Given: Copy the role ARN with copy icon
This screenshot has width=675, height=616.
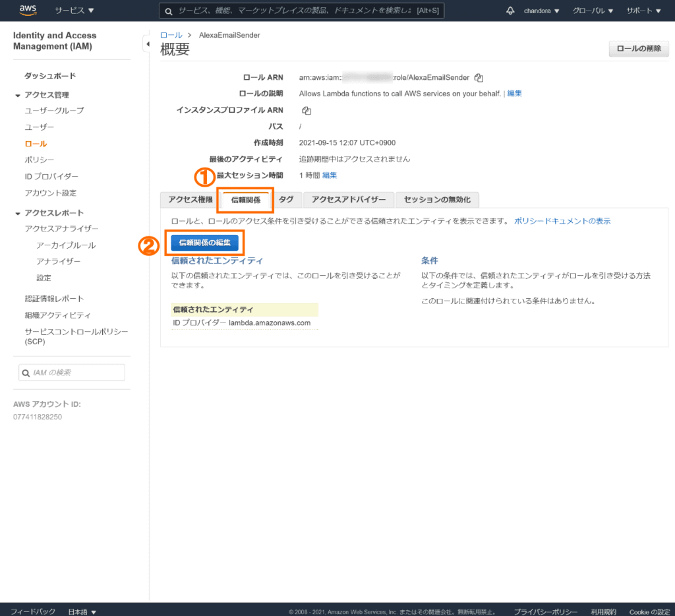Looking at the screenshot, I should tap(479, 78).
